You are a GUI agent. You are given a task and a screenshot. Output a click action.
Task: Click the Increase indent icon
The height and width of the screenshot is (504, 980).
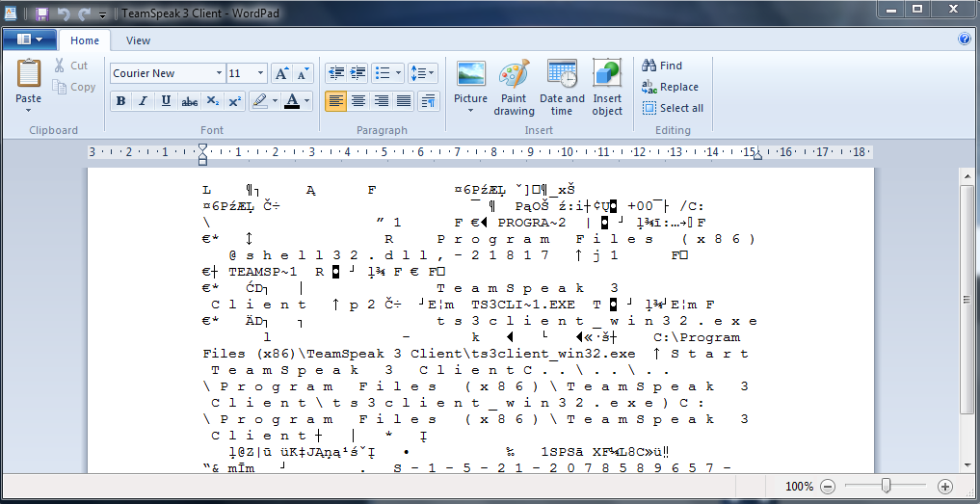click(358, 74)
